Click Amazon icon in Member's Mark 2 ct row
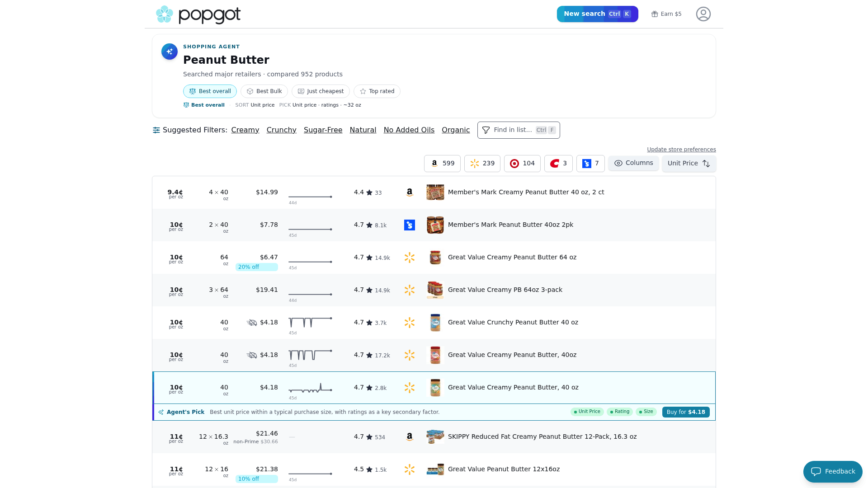Image resolution: width=868 pixels, height=488 pixels. coord(410,192)
